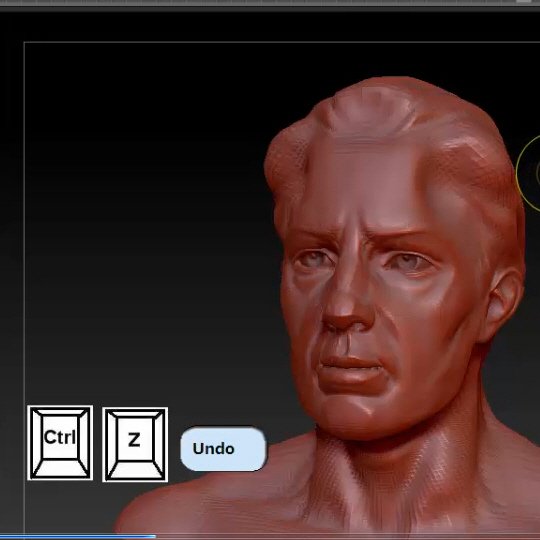Click the Ctrl key icon
The width and height of the screenshot is (540, 540).
point(60,443)
